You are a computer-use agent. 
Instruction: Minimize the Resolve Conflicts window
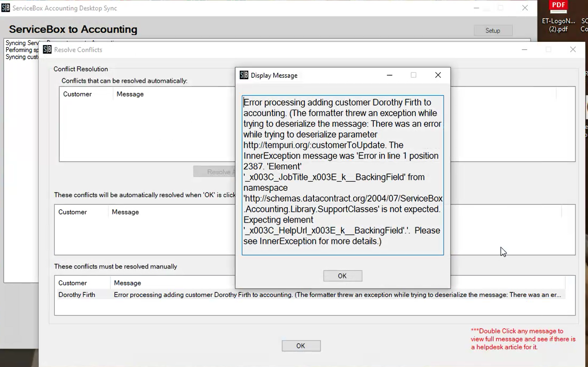click(525, 50)
